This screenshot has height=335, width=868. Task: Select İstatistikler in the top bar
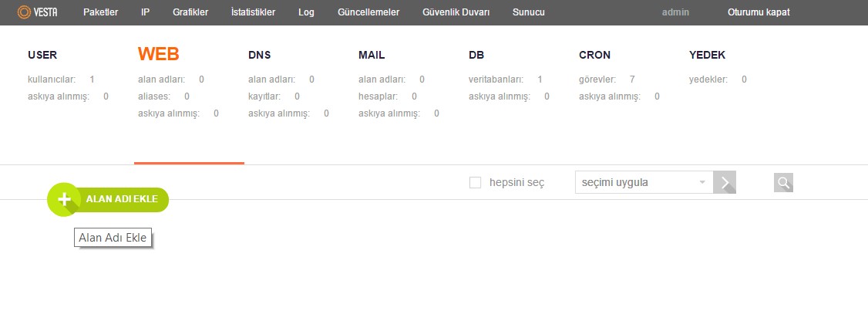click(253, 12)
